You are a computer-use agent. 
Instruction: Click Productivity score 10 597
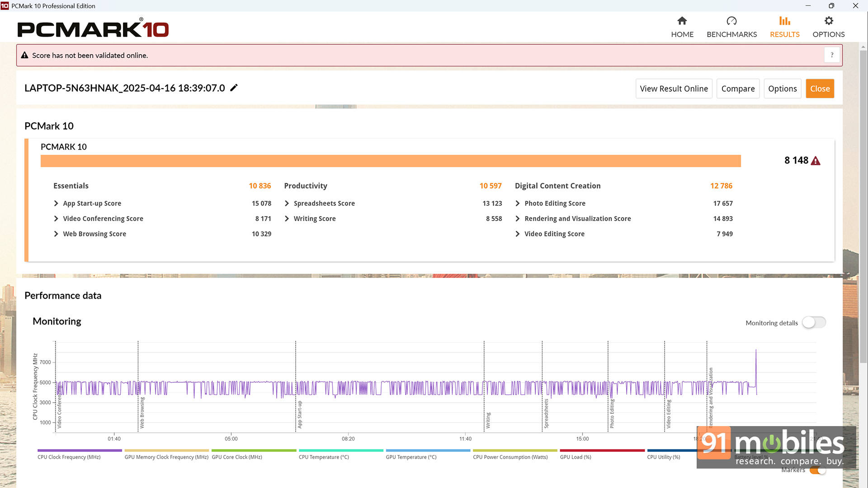tap(491, 186)
